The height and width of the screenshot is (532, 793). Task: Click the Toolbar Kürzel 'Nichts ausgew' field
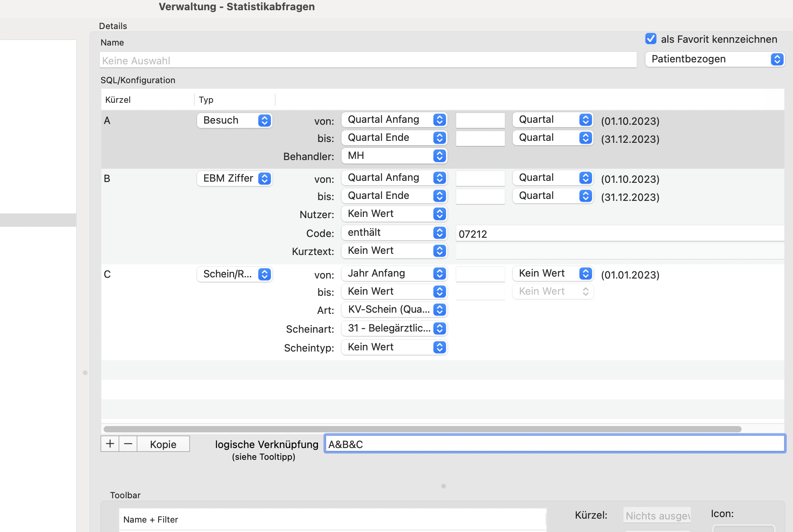(x=658, y=516)
